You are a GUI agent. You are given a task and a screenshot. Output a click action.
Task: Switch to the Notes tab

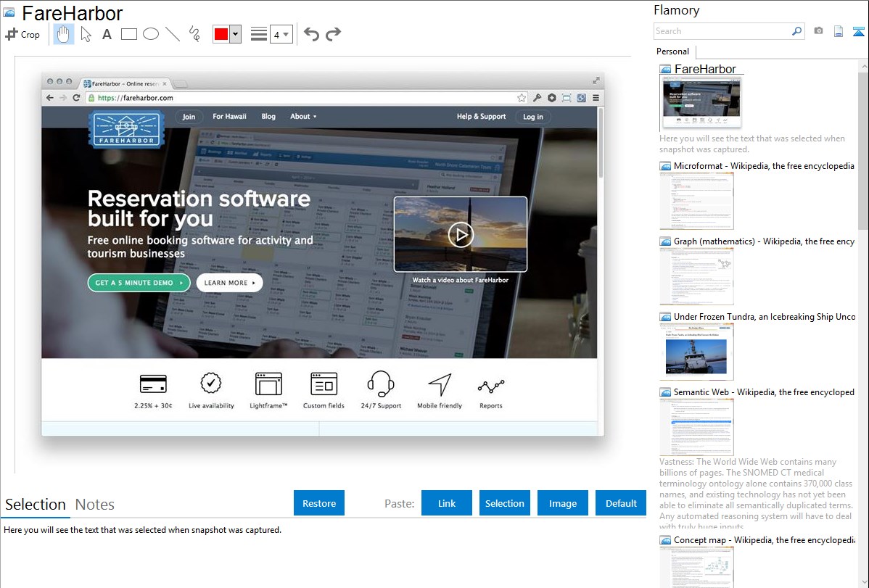point(95,505)
